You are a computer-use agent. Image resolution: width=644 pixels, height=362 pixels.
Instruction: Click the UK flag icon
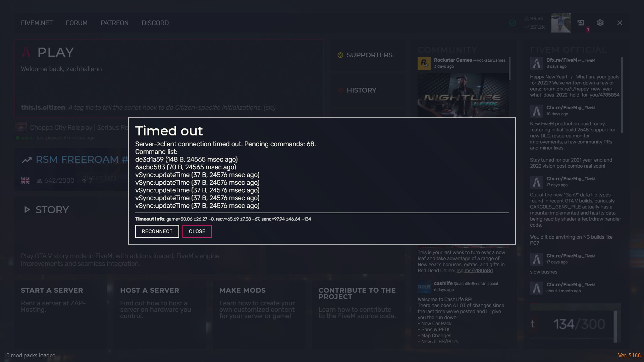tap(25, 181)
